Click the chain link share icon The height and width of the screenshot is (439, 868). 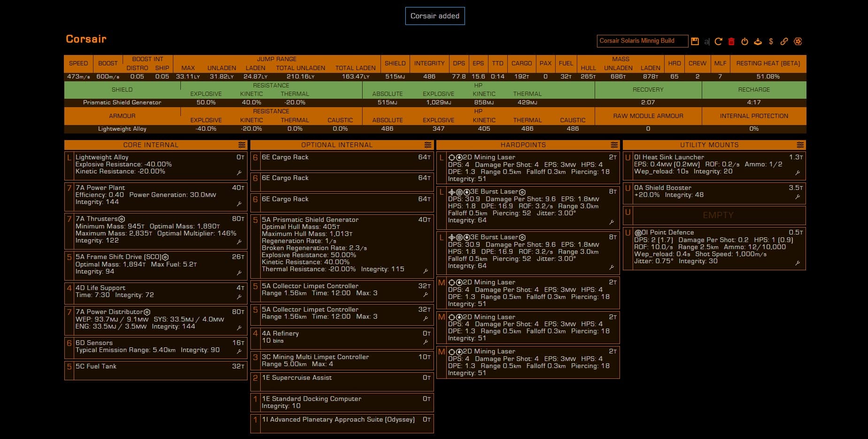coord(784,41)
